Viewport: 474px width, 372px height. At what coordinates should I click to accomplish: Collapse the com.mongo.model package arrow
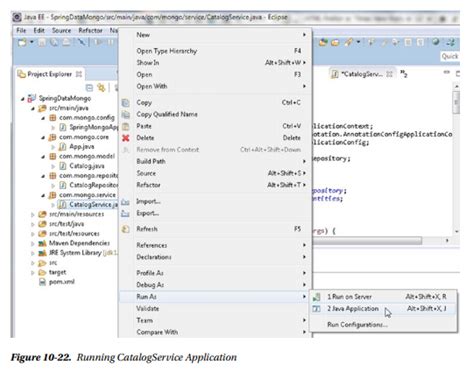[43, 157]
